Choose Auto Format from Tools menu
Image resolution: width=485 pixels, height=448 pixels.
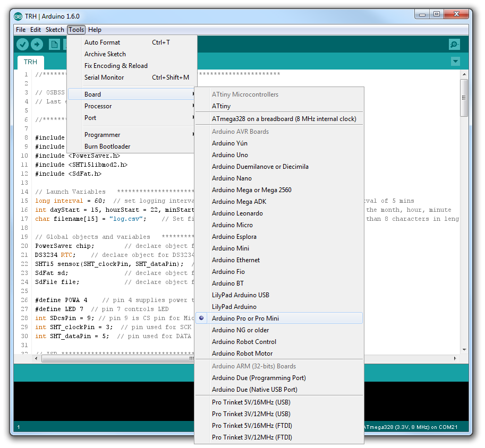tap(132, 42)
